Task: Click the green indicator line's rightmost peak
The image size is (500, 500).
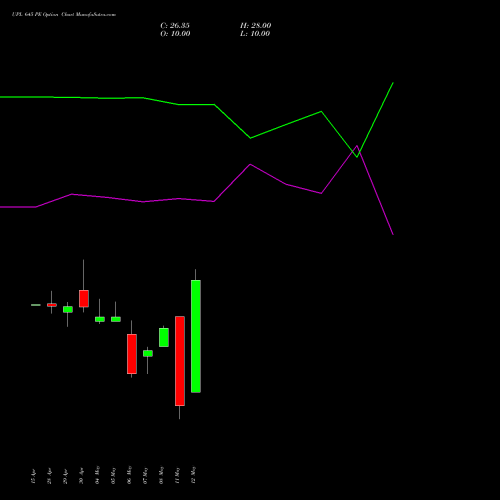Action: pyautogui.click(x=393, y=82)
